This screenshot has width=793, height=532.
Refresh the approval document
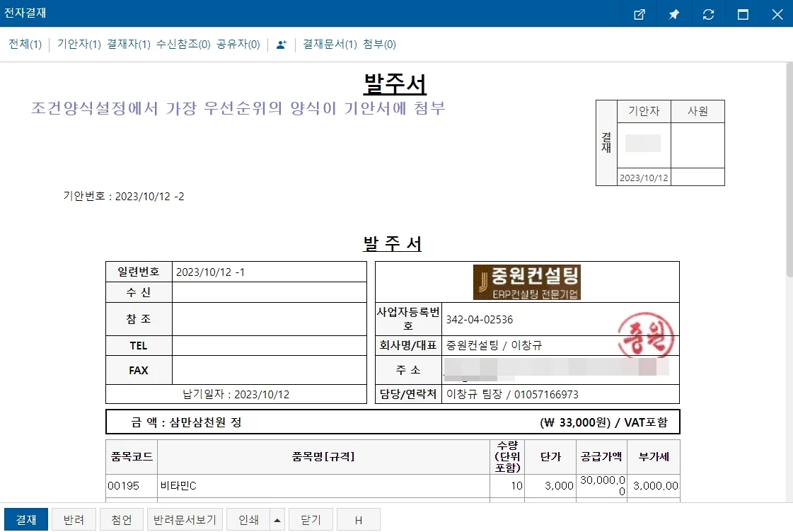point(708,14)
